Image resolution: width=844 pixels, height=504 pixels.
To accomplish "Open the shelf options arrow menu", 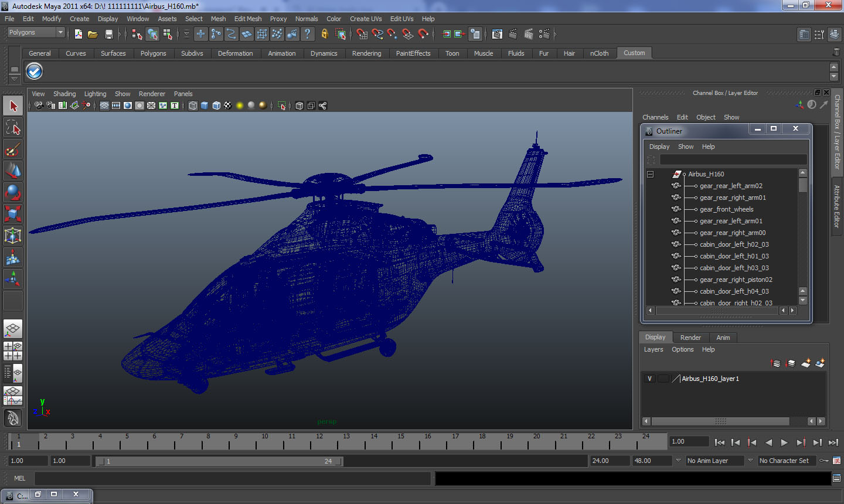I will (x=14, y=78).
